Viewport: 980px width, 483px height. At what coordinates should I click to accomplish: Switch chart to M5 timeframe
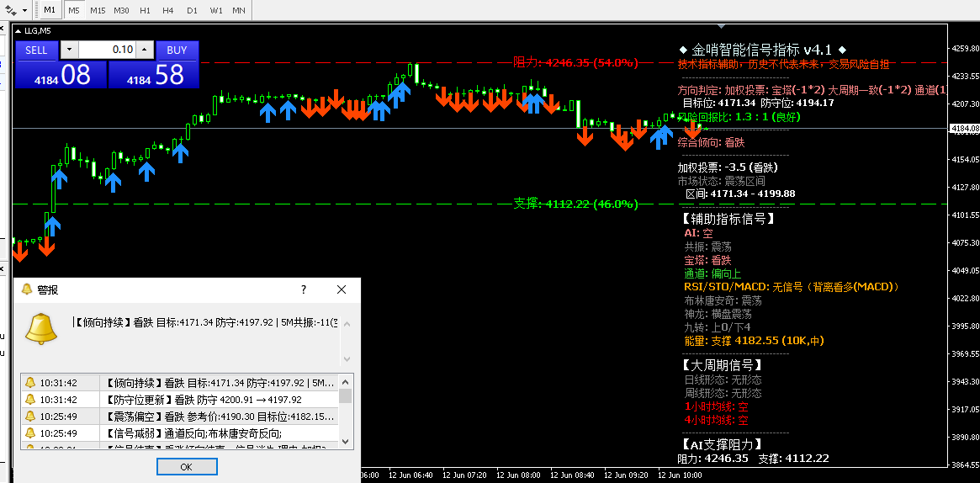74,11
